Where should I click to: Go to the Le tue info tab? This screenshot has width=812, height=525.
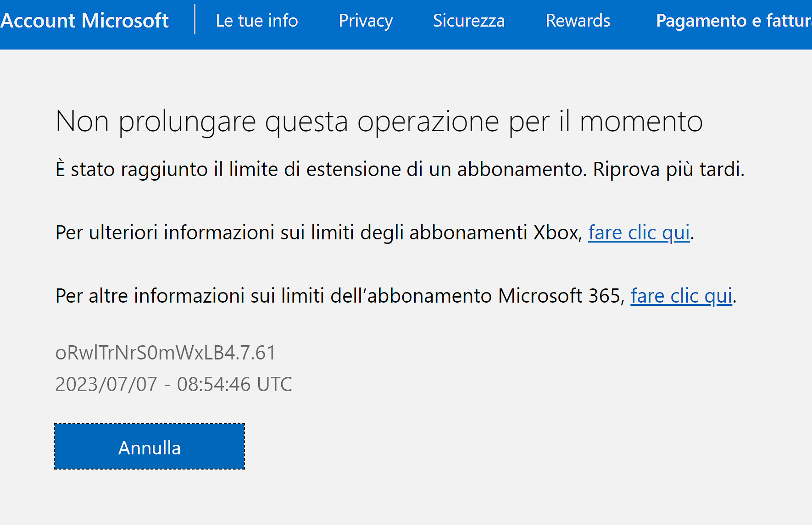pos(257,21)
